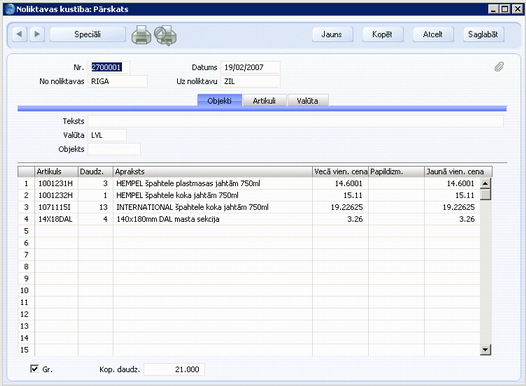Toggle the Gr. checkbox
Viewport: 526px width, 386px height.
(x=34, y=369)
